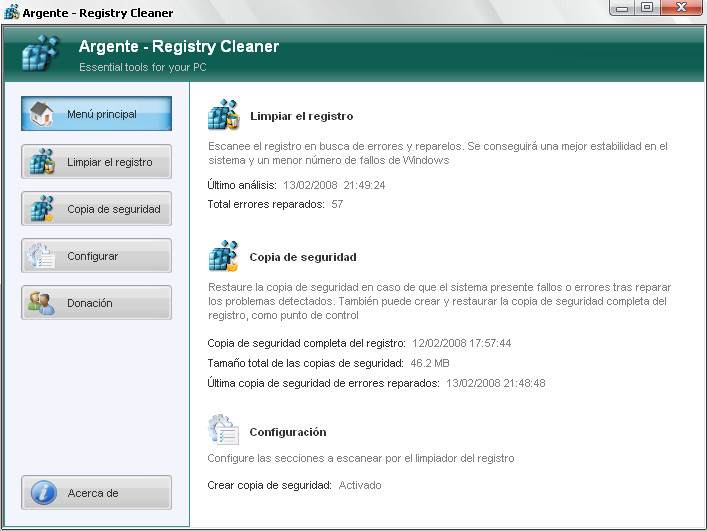Viewport: 707px width, 531px height.
Task: Minimize the Argente window
Action: pyautogui.click(x=622, y=8)
